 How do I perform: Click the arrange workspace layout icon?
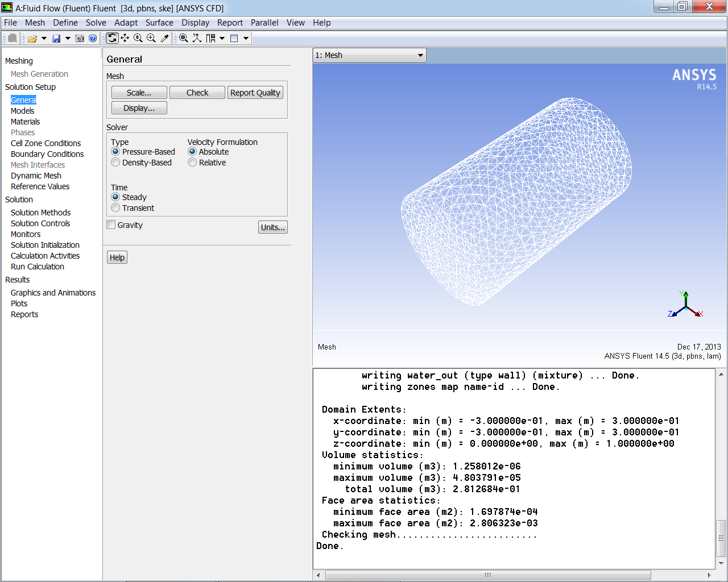pos(211,38)
